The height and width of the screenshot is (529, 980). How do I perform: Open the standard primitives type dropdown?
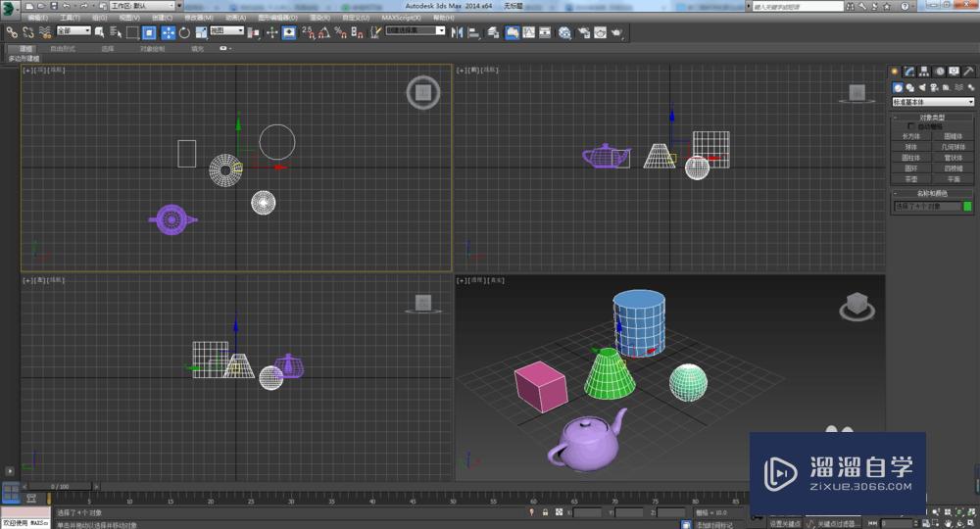933,102
